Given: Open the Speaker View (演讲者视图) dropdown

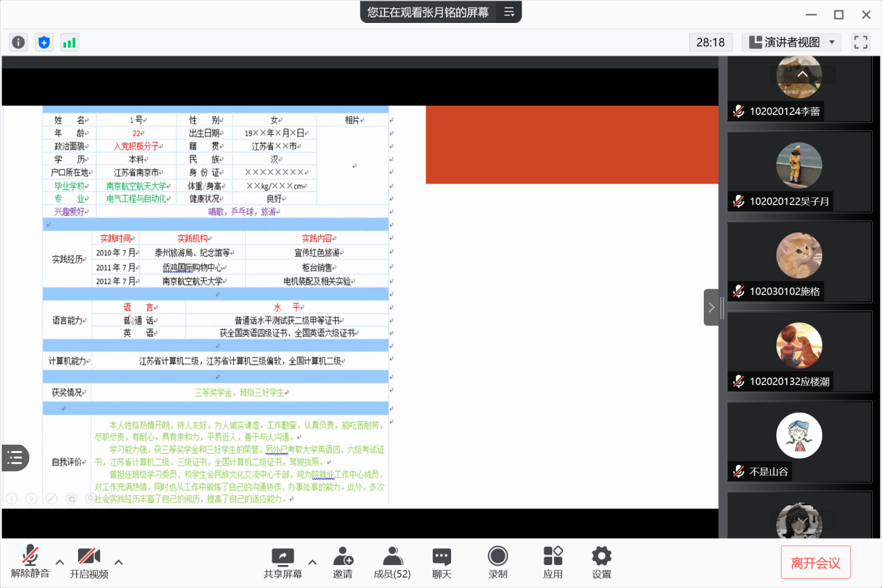Looking at the screenshot, I should (792, 42).
